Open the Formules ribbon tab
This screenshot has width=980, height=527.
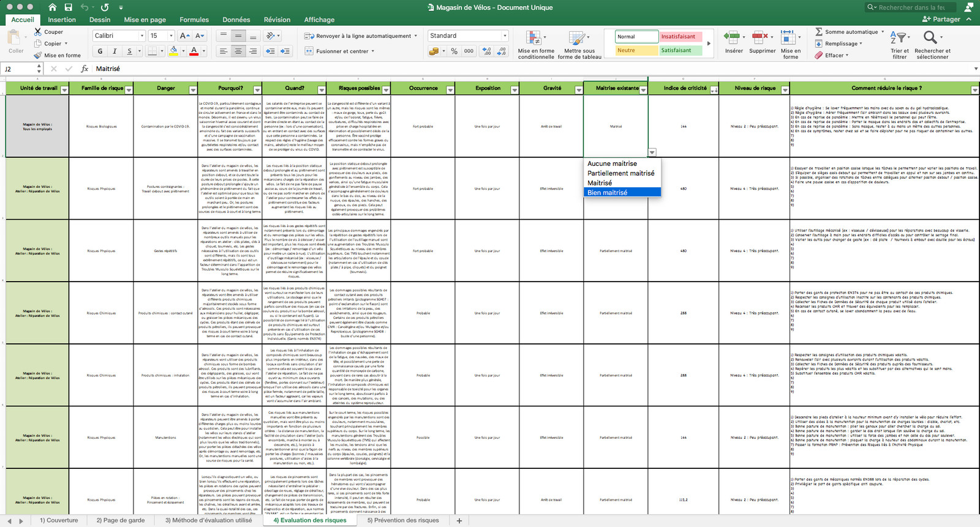point(194,20)
